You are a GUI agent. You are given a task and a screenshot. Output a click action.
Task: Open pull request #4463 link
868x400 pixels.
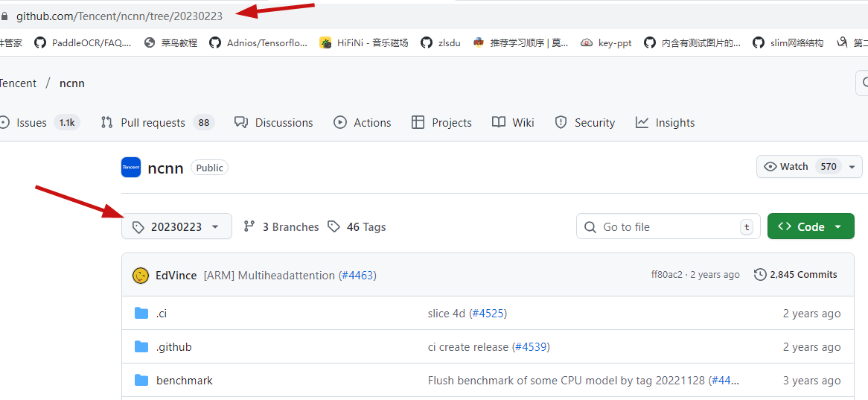(x=357, y=276)
